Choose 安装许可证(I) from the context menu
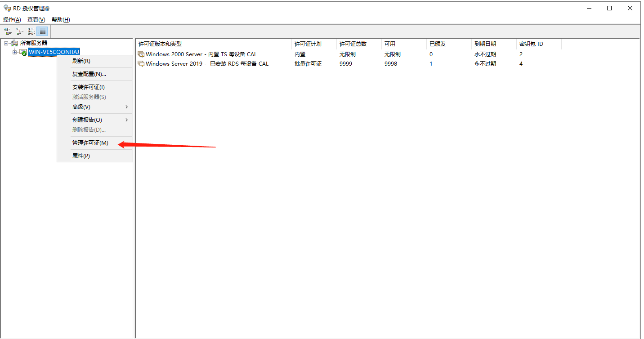Image resolution: width=644 pixels, height=339 pixels. pos(95,87)
